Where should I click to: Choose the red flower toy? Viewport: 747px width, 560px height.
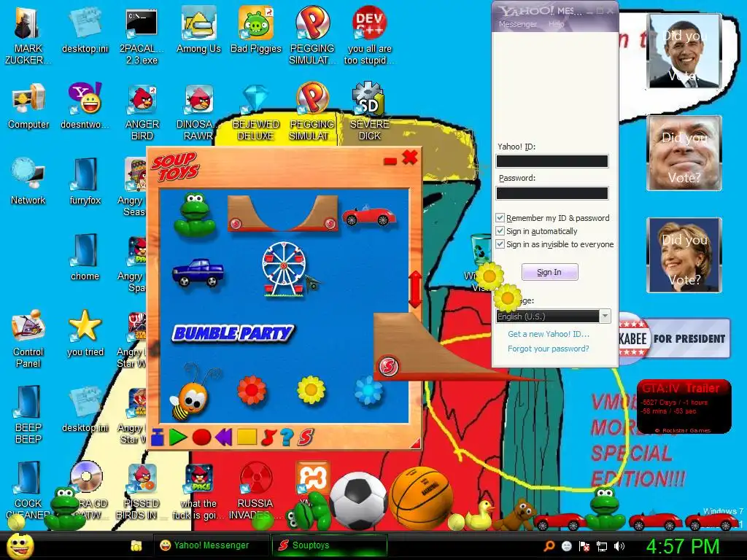[x=252, y=391]
